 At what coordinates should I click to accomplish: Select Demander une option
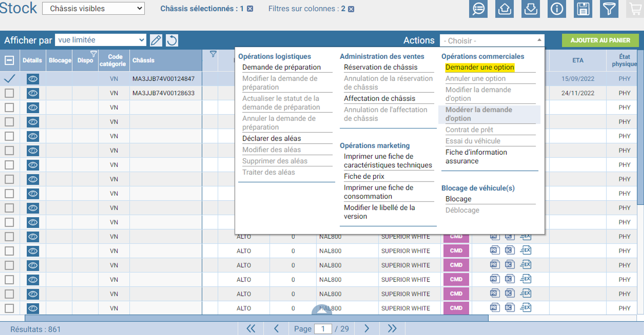480,67
